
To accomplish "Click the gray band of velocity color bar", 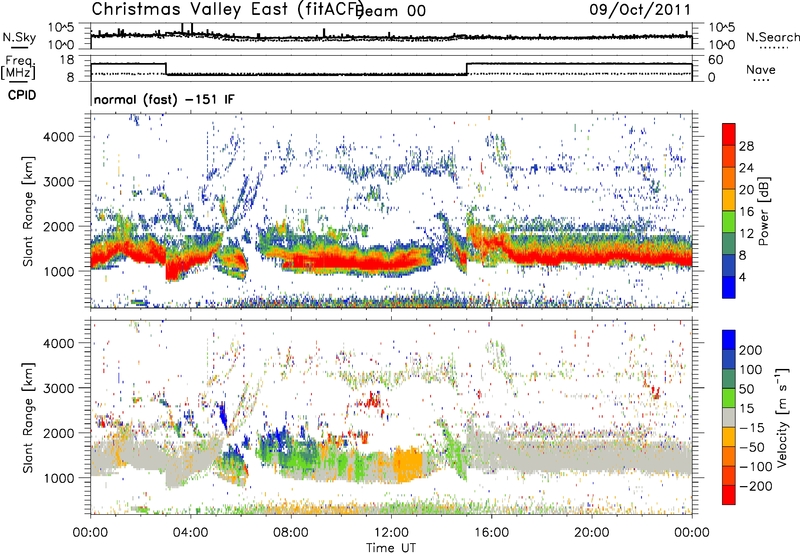I will [x=729, y=417].
